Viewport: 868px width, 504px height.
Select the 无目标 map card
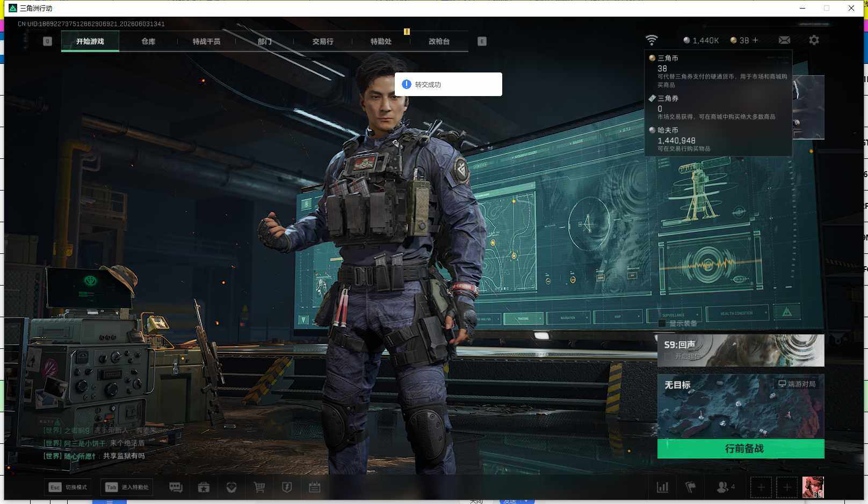pyautogui.click(x=741, y=406)
